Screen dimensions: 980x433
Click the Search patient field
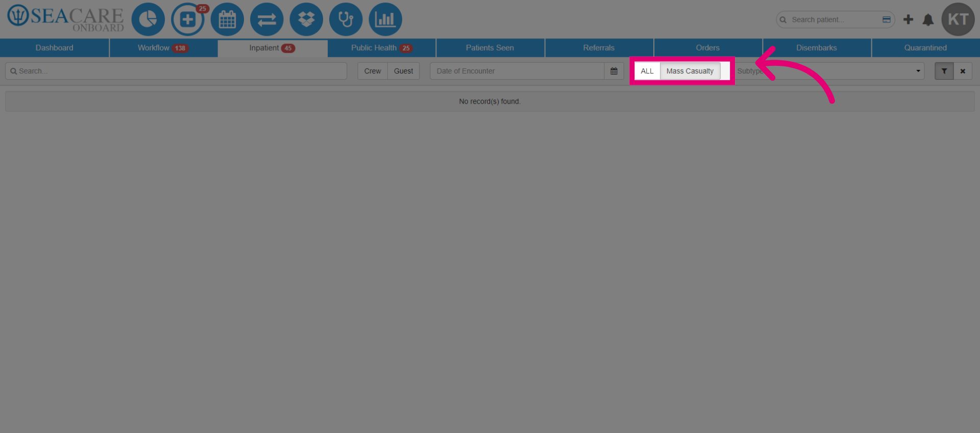pyautogui.click(x=835, y=19)
